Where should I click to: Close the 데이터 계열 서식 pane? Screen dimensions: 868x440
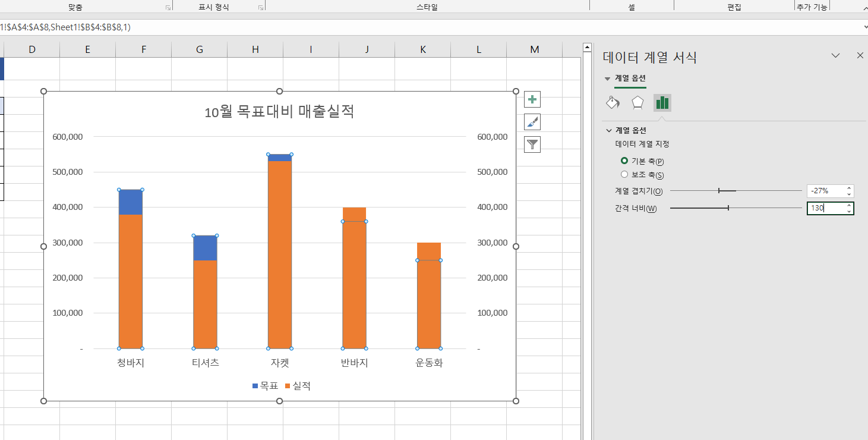pos(860,55)
